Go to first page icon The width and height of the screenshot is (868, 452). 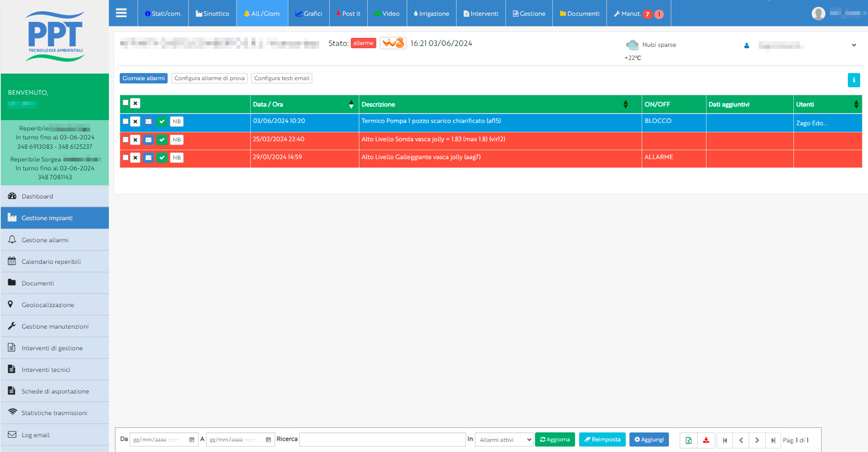(x=725, y=440)
